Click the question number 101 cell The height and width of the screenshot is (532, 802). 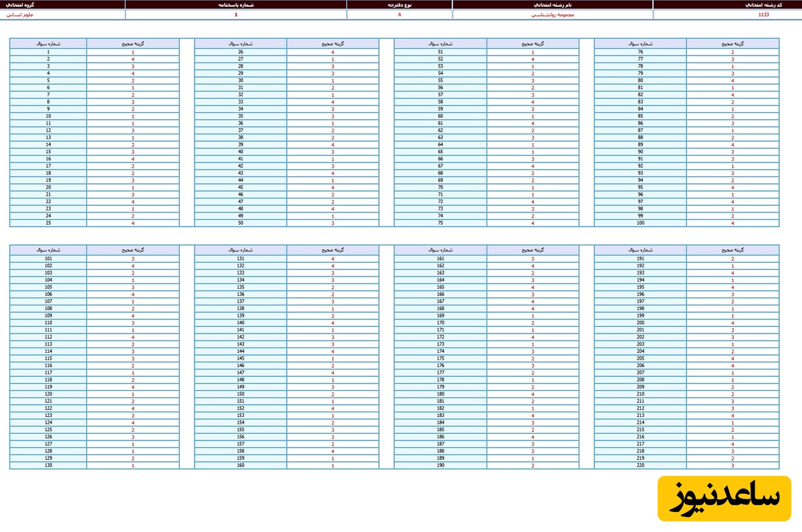48,259
